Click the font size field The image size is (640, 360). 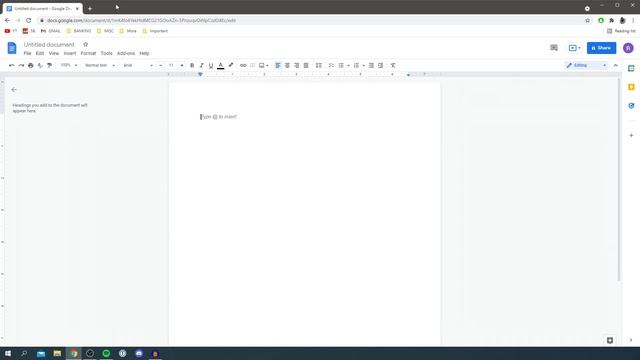click(x=171, y=65)
